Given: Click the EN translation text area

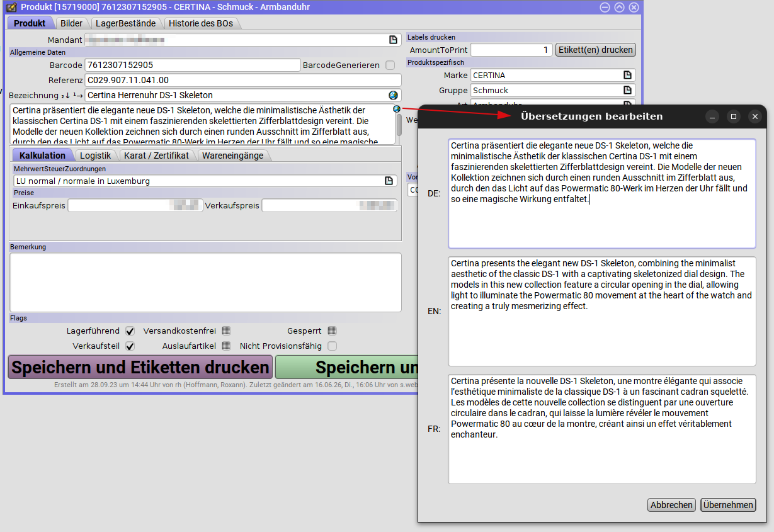Looking at the screenshot, I should (x=602, y=311).
